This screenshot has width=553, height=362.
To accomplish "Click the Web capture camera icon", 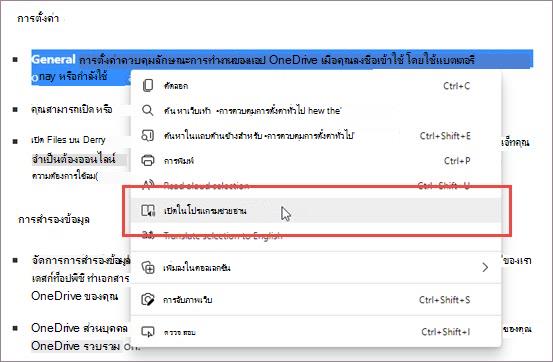I will pos(148,300).
